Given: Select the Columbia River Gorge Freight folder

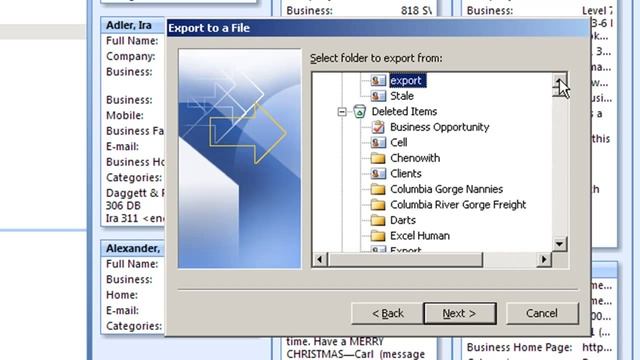Looking at the screenshot, I should pyautogui.click(x=458, y=204).
